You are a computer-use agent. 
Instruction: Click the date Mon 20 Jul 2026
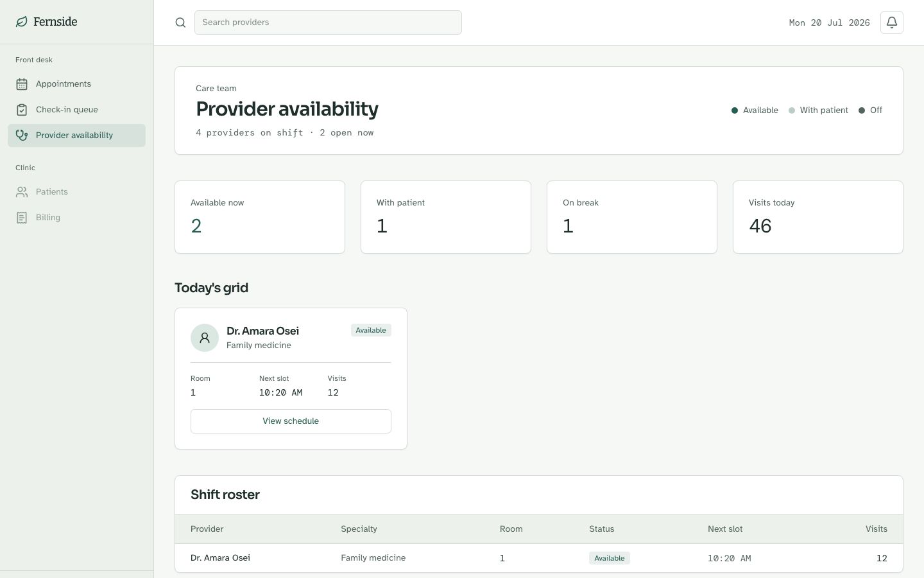point(830,22)
